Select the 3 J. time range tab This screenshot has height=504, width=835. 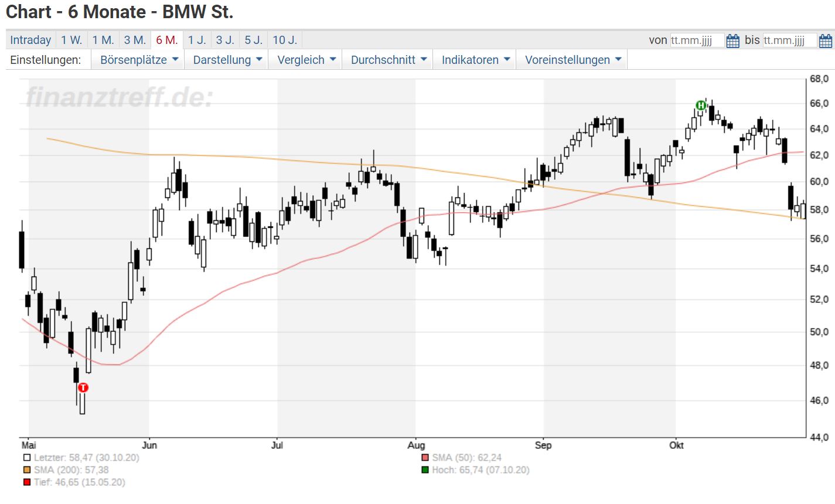[x=225, y=40]
